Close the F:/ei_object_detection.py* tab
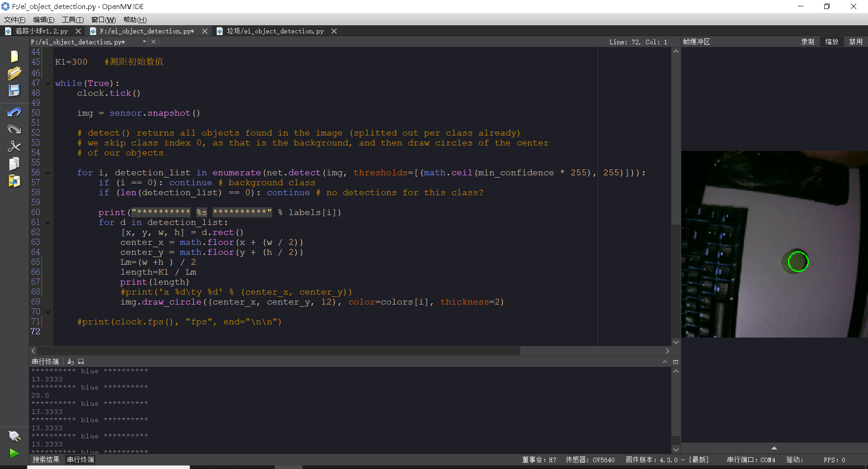This screenshot has height=469, width=868. point(205,31)
